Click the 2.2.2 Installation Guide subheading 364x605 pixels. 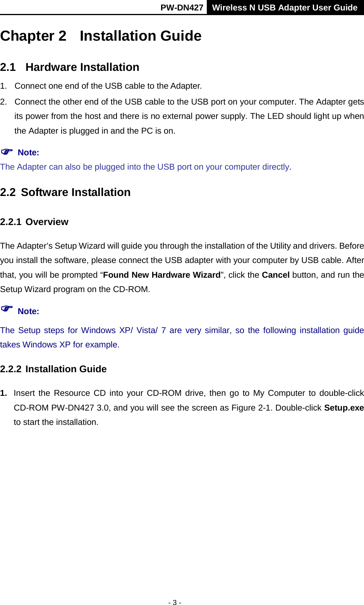click(53, 369)
